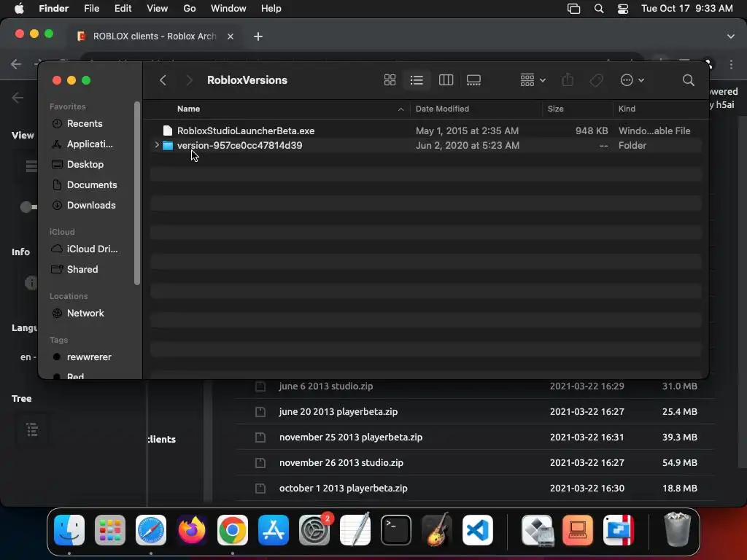This screenshot has width=747, height=560.
Task: Open the Apple menu
Action: pyautogui.click(x=19, y=9)
